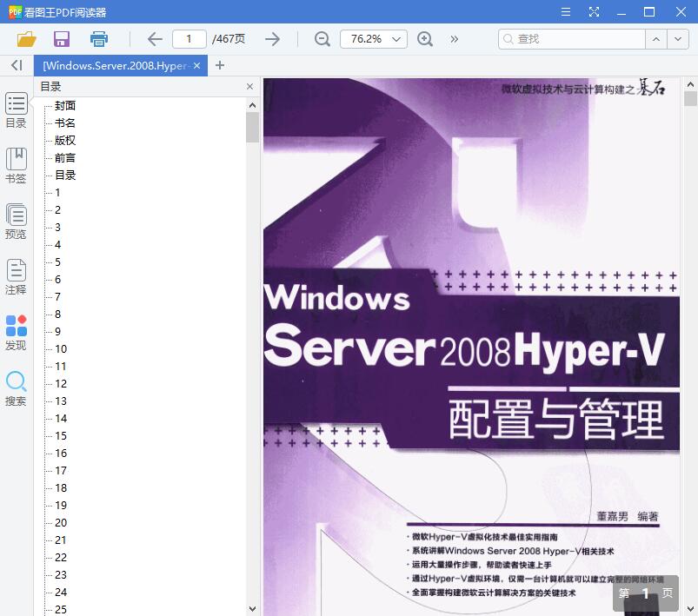698x616 pixels.
Task: Go to the next page
Action: 272,39
